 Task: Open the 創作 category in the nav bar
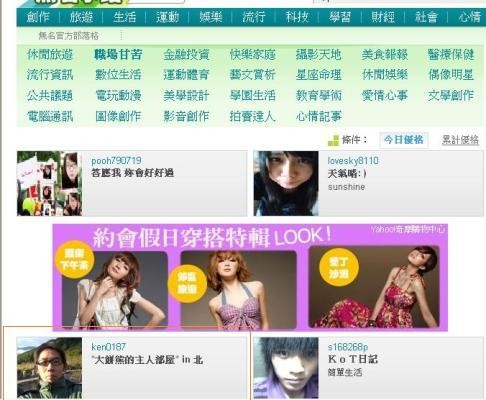38,17
